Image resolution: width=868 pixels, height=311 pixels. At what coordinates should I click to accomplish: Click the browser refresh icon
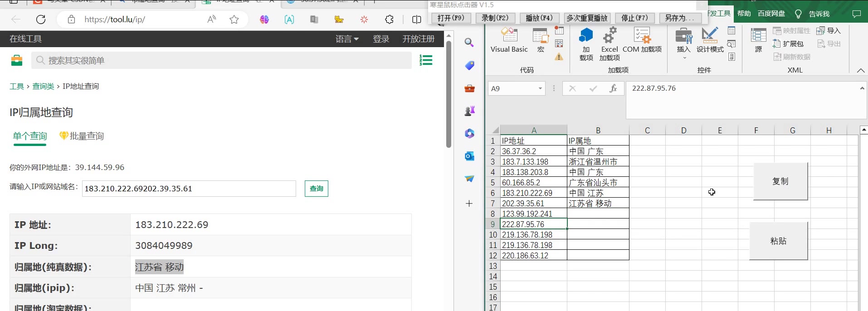point(41,19)
